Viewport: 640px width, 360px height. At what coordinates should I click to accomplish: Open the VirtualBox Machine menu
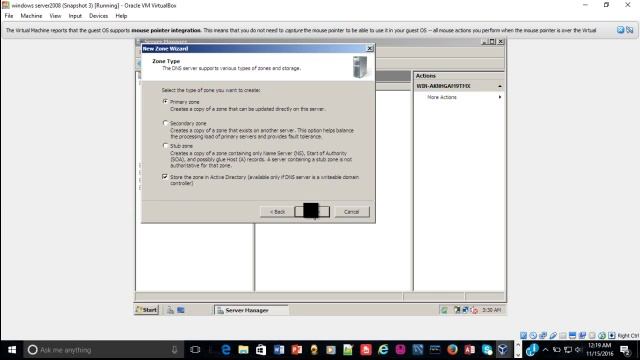(x=31, y=16)
